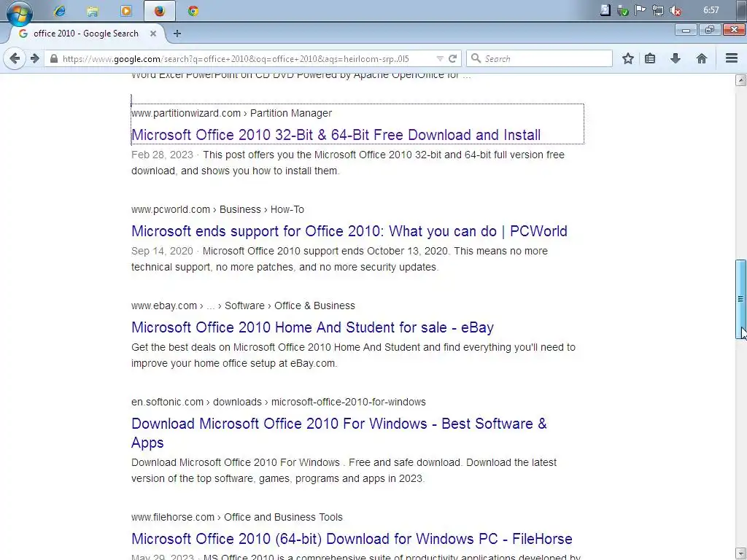Open 'Microsoft Office 2010 Home And Student' eBay link
Image resolution: width=747 pixels, height=560 pixels.
coord(312,327)
